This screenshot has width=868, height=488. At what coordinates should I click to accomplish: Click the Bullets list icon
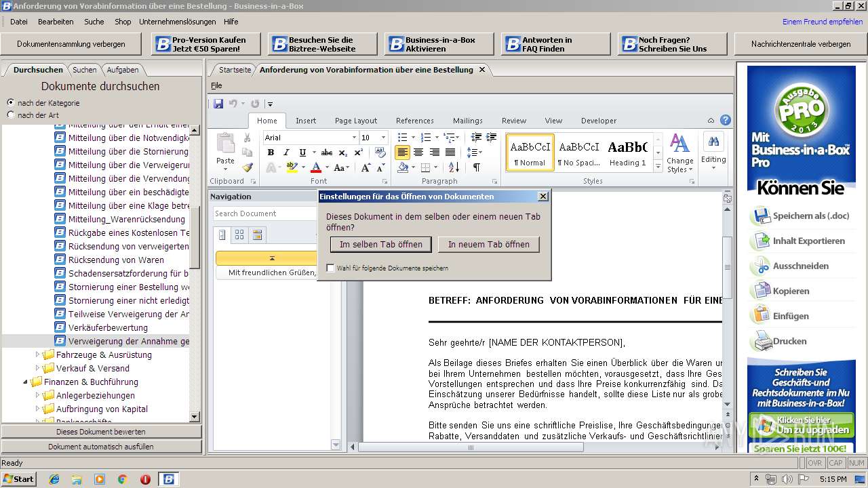[402, 138]
